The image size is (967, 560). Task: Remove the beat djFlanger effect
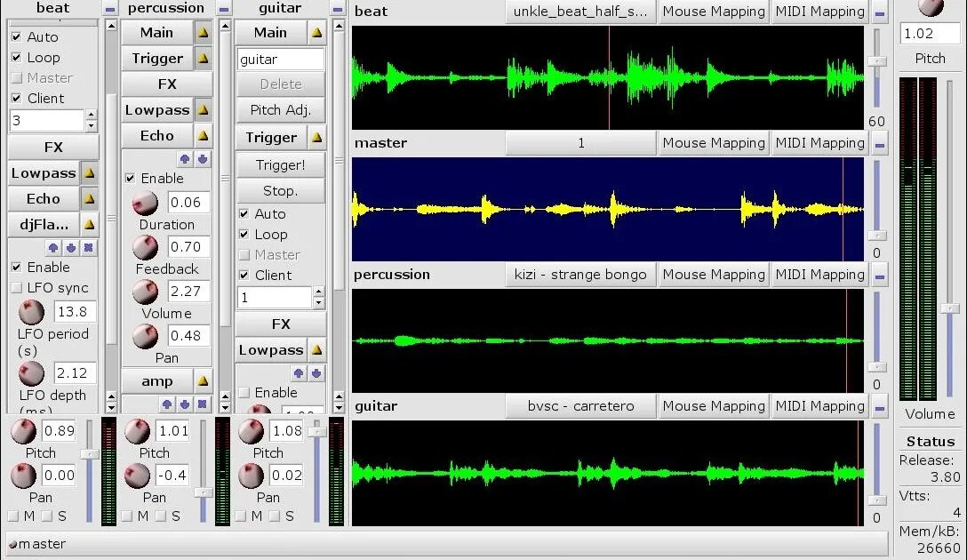(x=88, y=248)
